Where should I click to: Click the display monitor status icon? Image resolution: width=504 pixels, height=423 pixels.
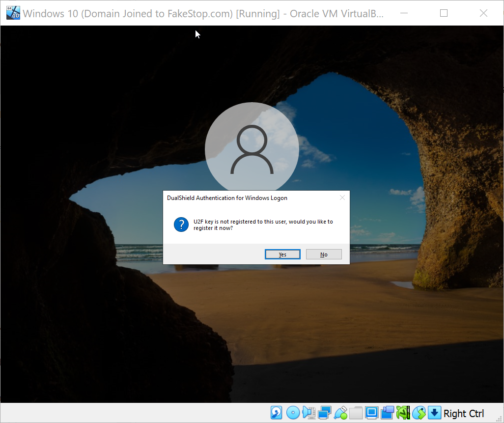pos(372,413)
